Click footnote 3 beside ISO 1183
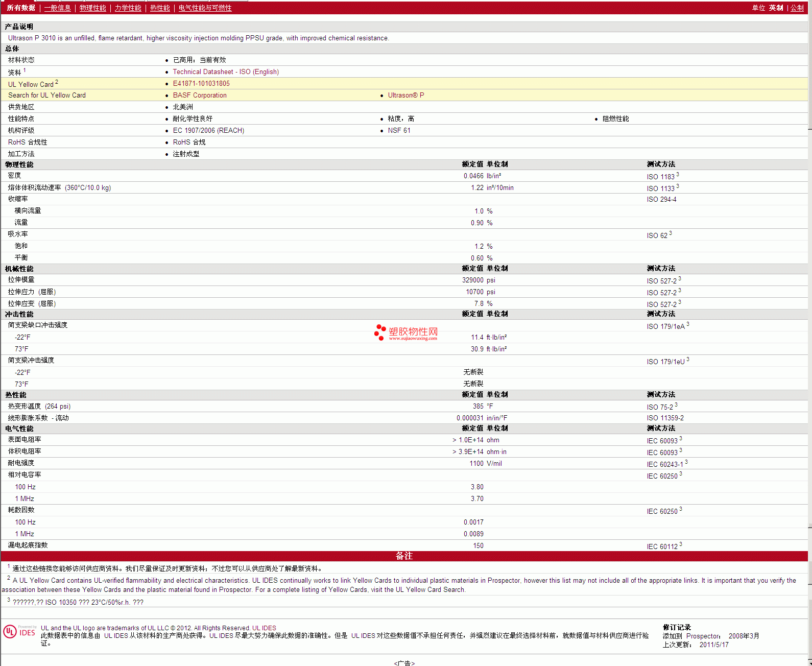The width and height of the screenshot is (812, 666). pyautogui.click(x=678, y=175)
